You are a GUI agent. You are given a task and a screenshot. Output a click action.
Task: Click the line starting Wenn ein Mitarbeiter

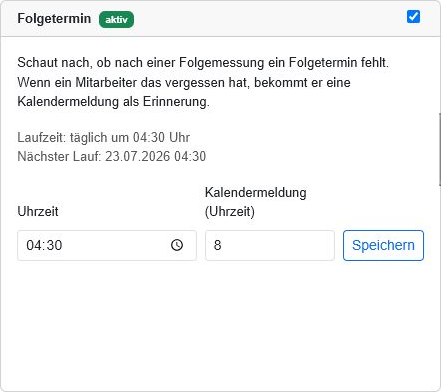184,82
